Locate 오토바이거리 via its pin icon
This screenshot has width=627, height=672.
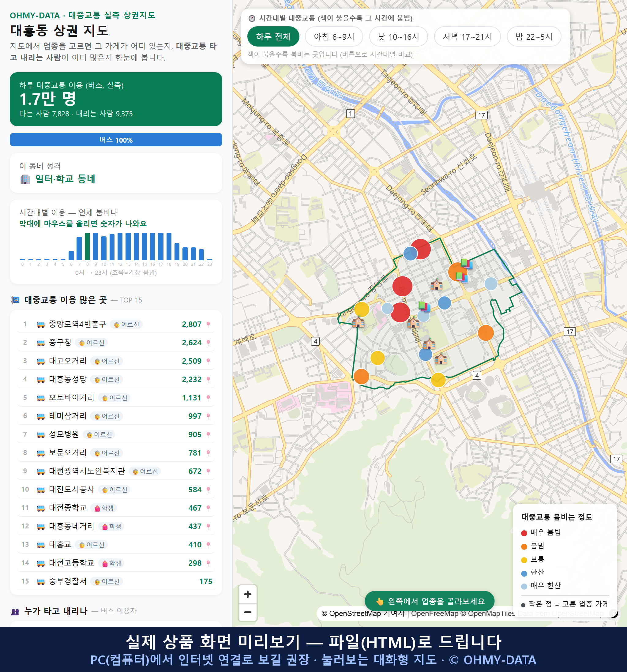(x=208, y=398)
